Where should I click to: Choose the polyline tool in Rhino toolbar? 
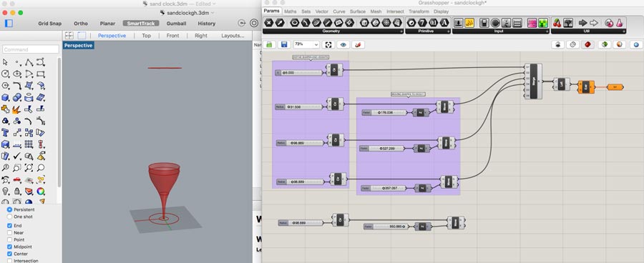(x=29, y=62)
